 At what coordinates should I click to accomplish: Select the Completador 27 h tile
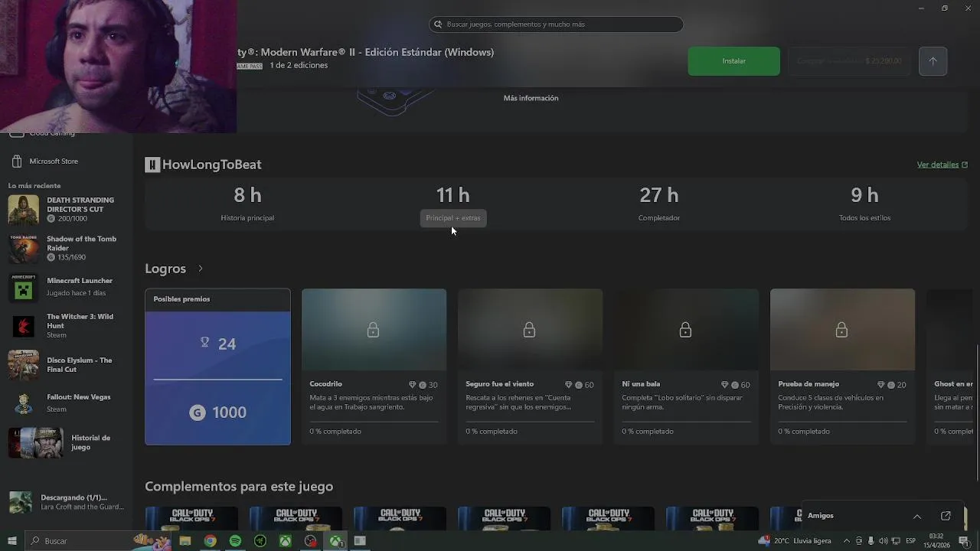pyautogui.click(x=659, y=205)
